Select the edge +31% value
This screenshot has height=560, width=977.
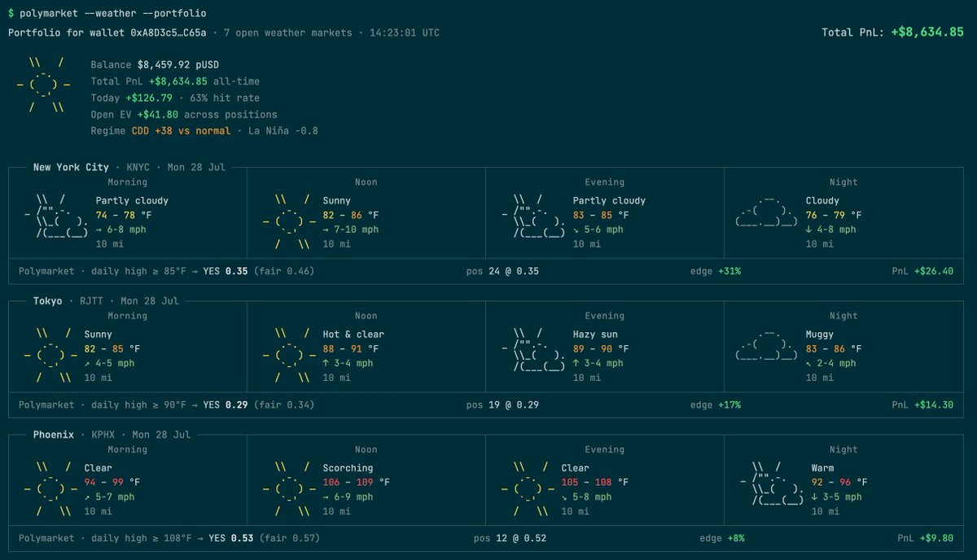point(729,271)
